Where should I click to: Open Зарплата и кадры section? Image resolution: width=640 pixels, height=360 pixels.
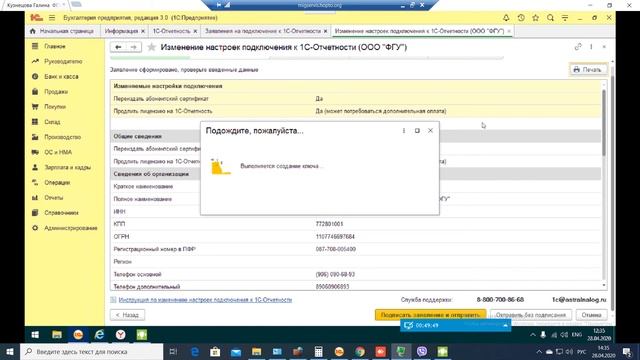pos(67,167)
